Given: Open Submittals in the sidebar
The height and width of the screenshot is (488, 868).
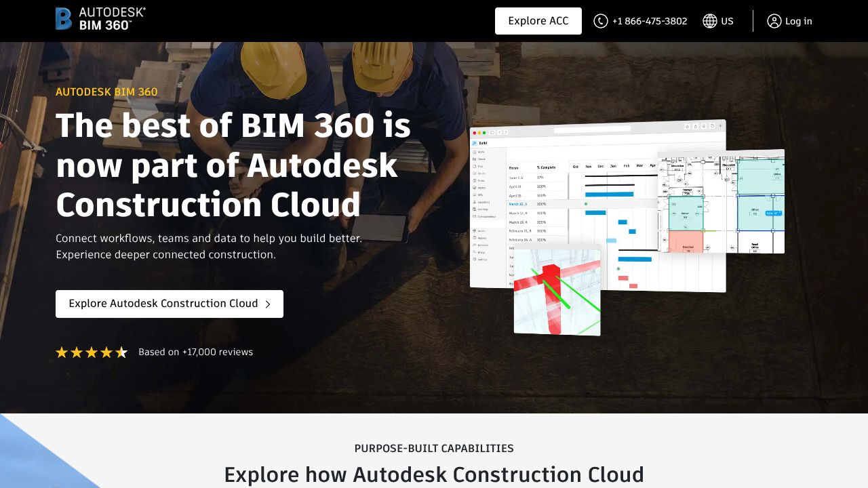Looking at the screenshot, I should click(481, 202).
